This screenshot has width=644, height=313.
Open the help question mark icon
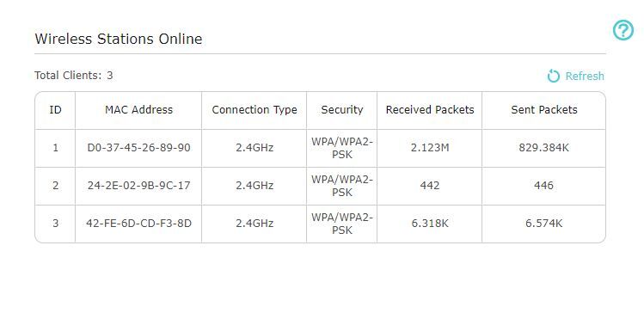click(x=623, y=30)
